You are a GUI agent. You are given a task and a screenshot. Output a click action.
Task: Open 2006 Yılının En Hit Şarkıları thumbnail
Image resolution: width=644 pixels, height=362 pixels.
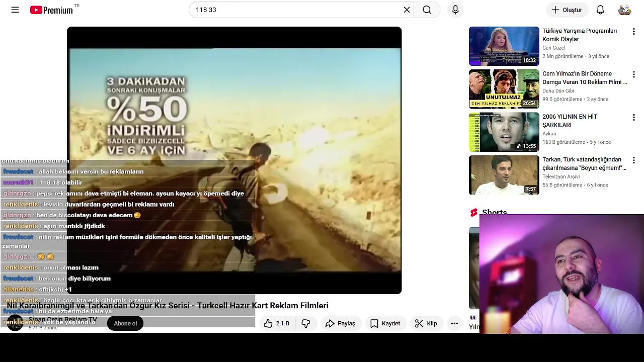point(504,132)
